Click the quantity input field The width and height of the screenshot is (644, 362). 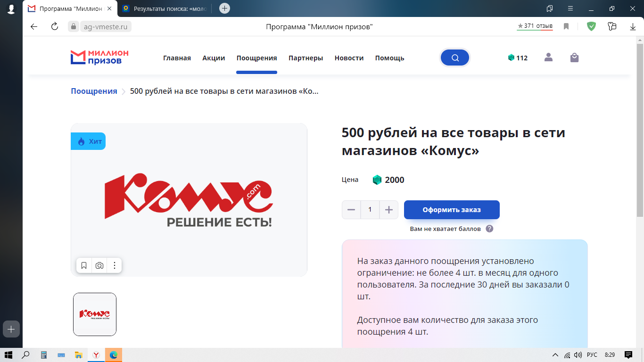[370, 210]
